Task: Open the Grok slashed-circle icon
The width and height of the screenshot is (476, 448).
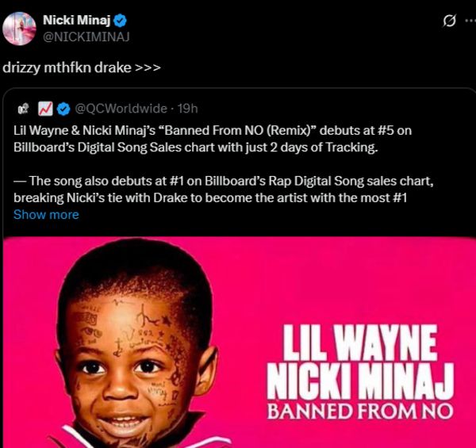Action: coord(449,21)
